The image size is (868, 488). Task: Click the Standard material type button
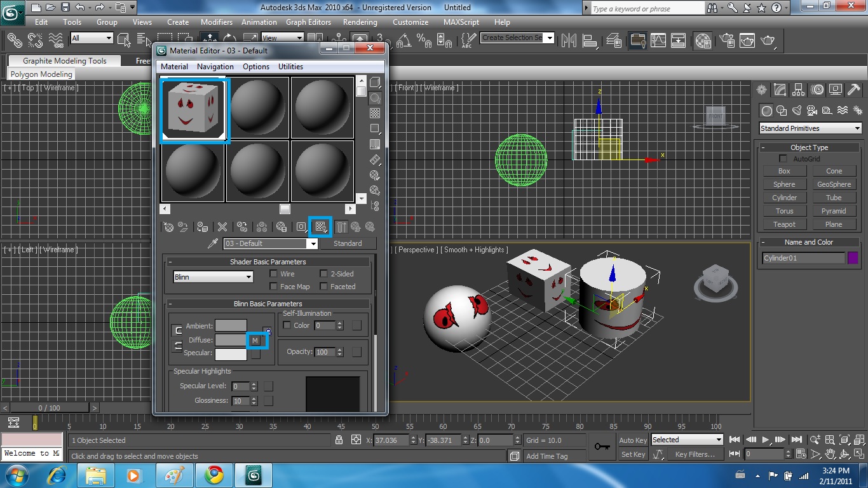point(348,243)
